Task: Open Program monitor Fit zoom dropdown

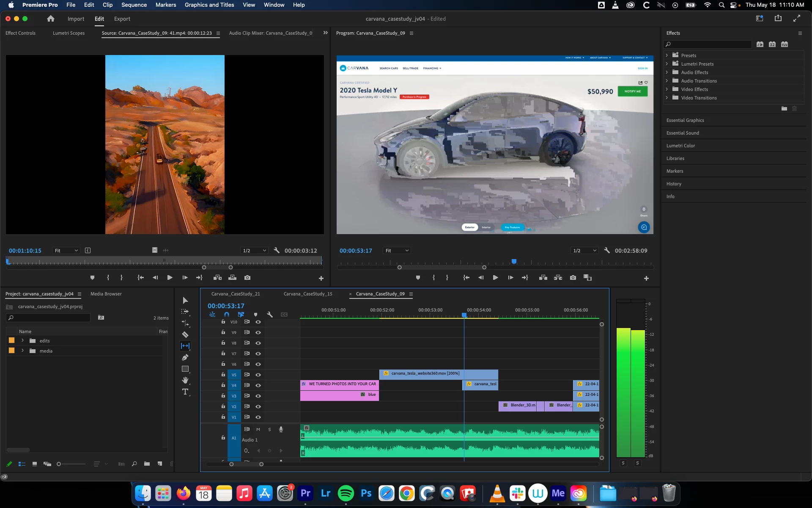Action: point(397,251)
